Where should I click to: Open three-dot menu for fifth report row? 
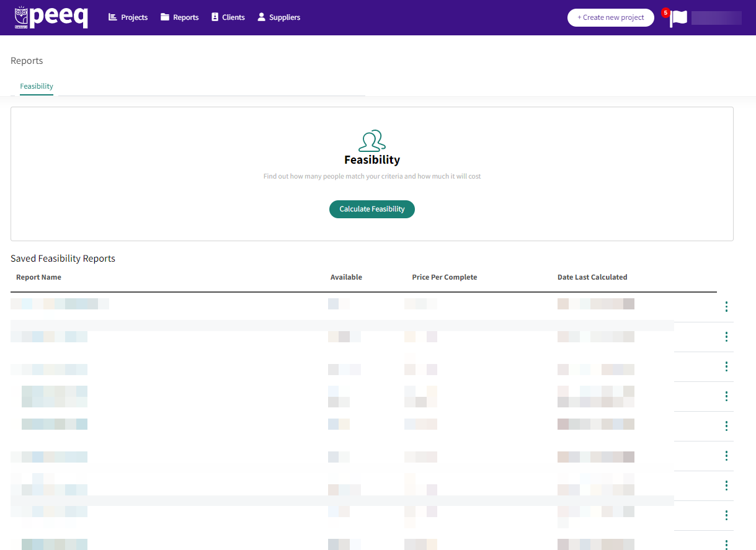coord(726,426)
